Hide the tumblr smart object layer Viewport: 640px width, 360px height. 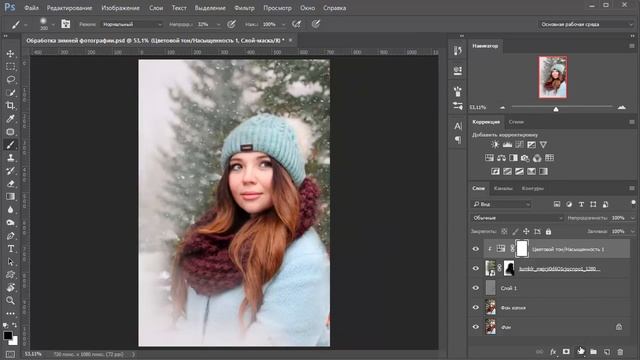(x=476, y=269)
